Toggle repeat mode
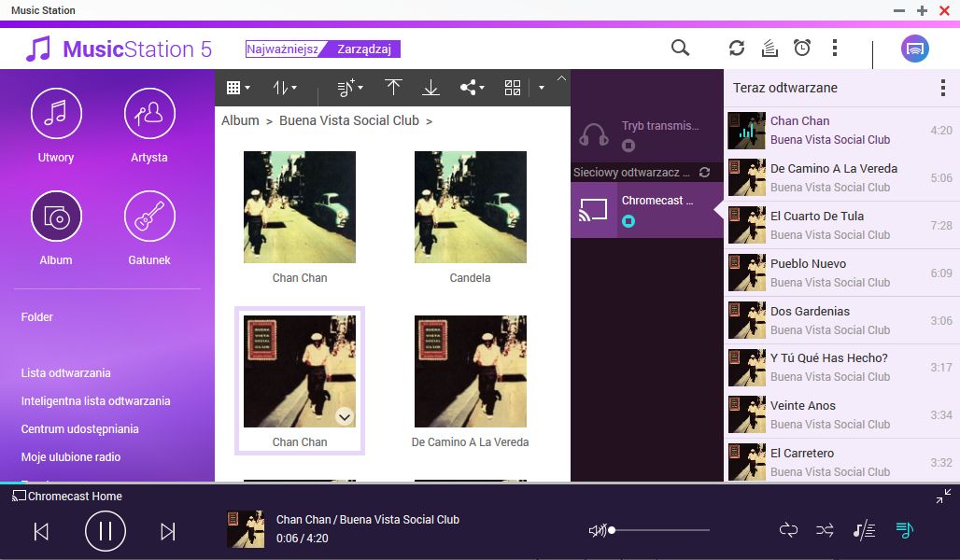The image size is (960, 560). pos(788,530)
